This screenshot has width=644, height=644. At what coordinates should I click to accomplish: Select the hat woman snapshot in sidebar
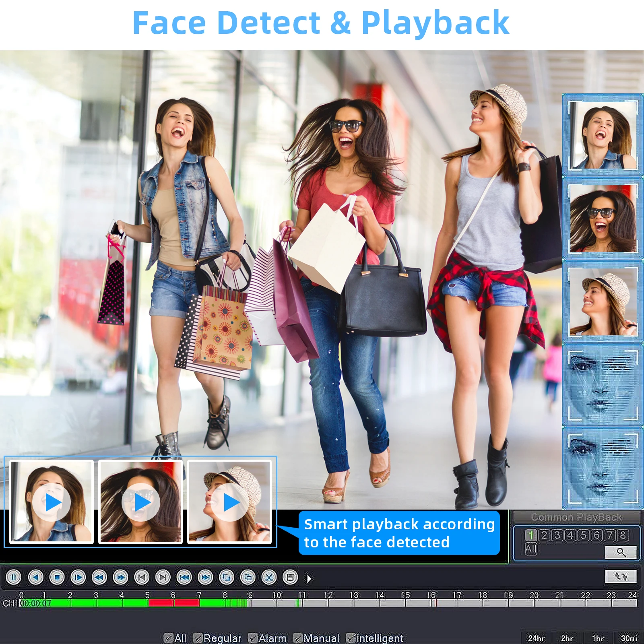click(603, 301)
